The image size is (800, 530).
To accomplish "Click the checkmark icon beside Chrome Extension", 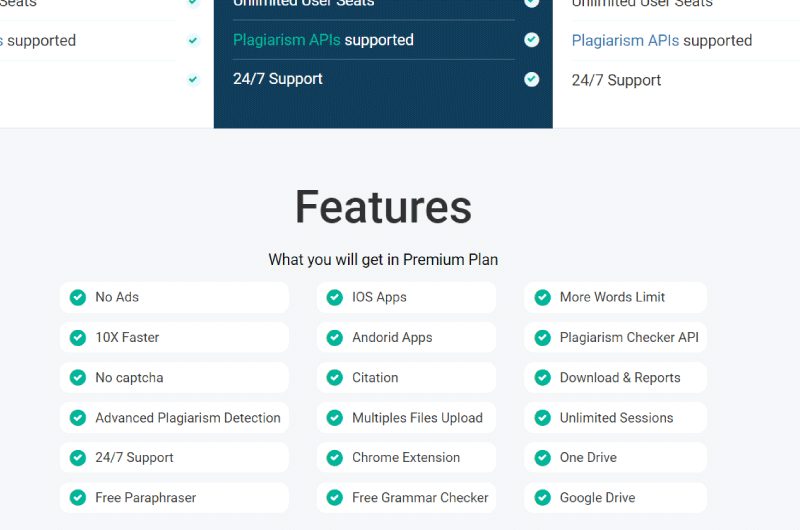I will coord(335,458).
